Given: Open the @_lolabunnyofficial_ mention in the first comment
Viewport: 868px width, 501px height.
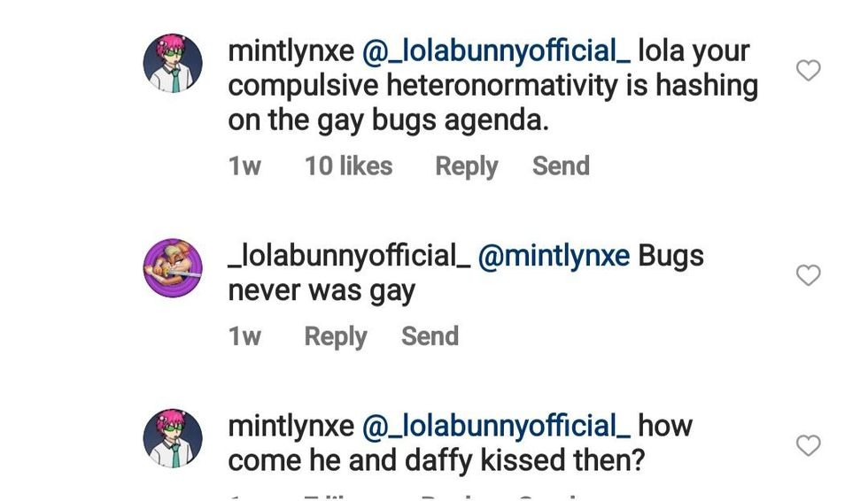Looking at the screenshot, I should [496, 51].
